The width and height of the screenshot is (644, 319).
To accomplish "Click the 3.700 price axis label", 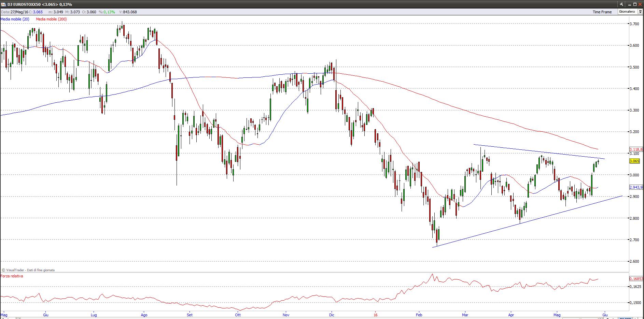I will click(x=635, y=24).
